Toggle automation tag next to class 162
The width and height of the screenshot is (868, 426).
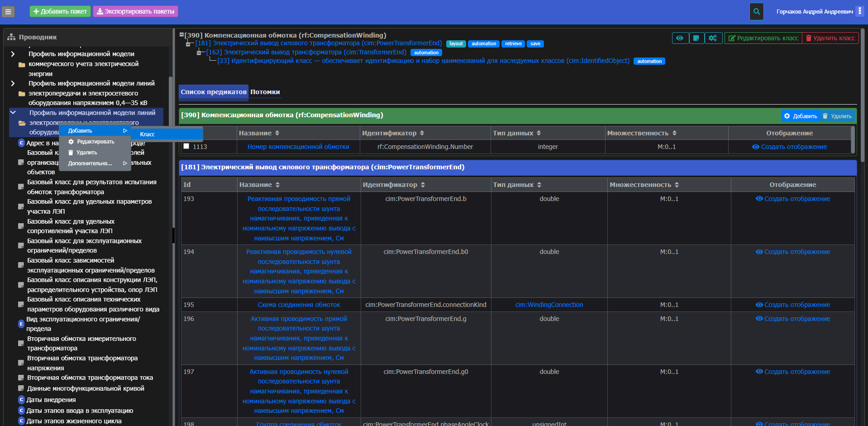tap(426, 53)
